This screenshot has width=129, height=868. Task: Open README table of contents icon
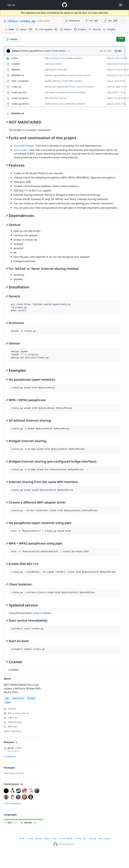[x=7, y=113]
